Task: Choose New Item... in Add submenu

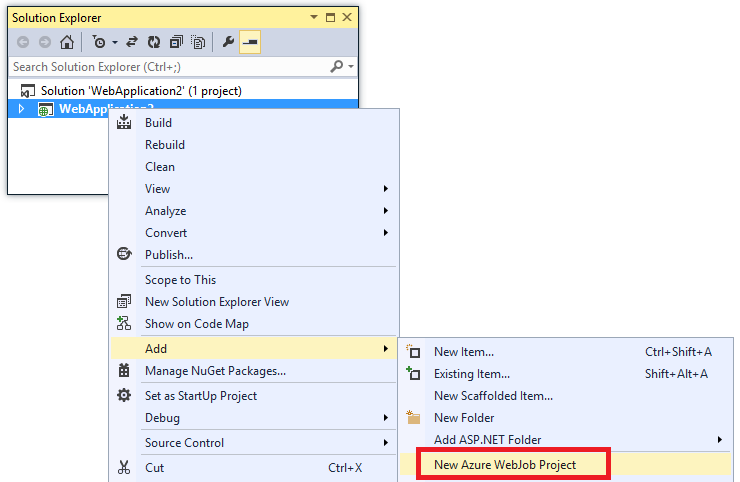Action: tap(565, 352)
